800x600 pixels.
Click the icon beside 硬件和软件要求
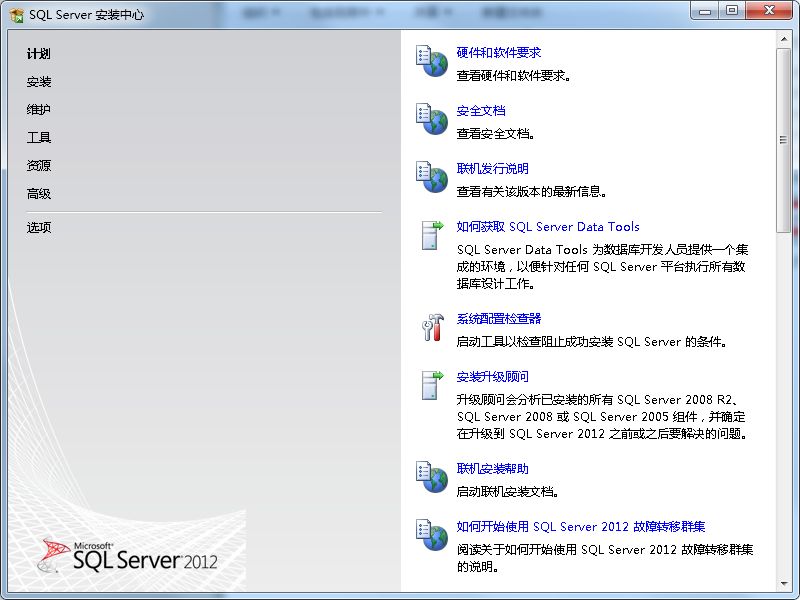click(432, 61)
